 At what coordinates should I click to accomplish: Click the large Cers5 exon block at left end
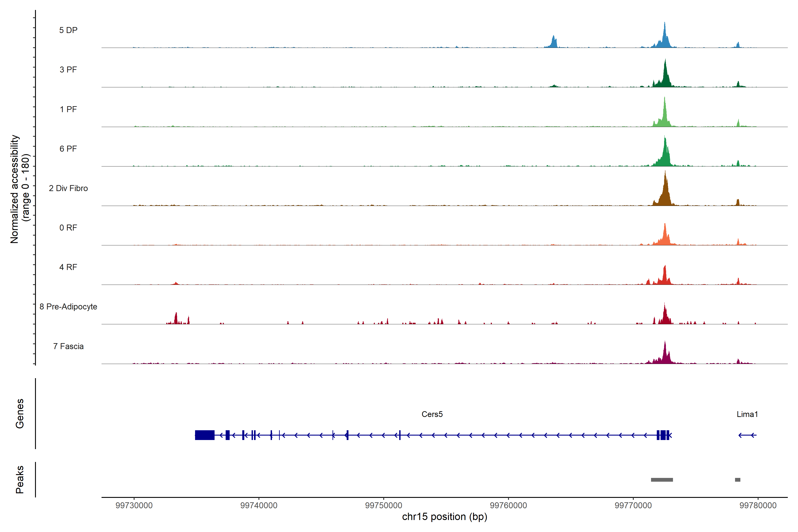pyautogui.click(x=205, y=435)
